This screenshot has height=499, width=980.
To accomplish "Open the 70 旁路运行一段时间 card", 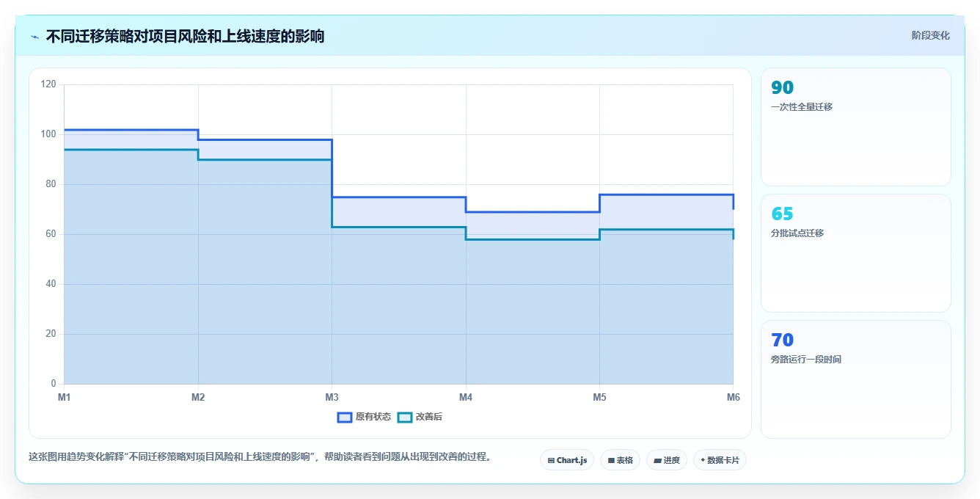I will (x=856, y=379).
